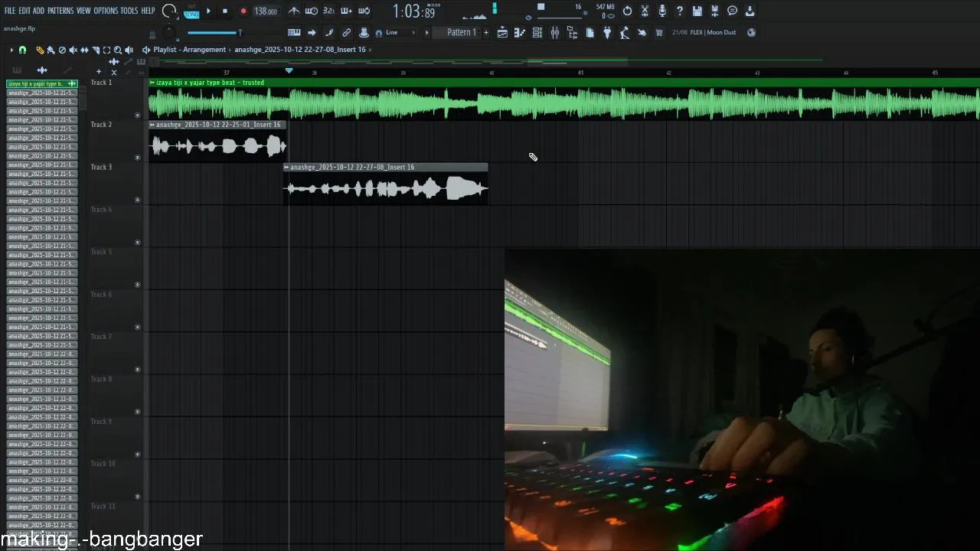Select the Delete tool in playlist
The height and width of the screenshot is (551, 980).
(62, 50)
